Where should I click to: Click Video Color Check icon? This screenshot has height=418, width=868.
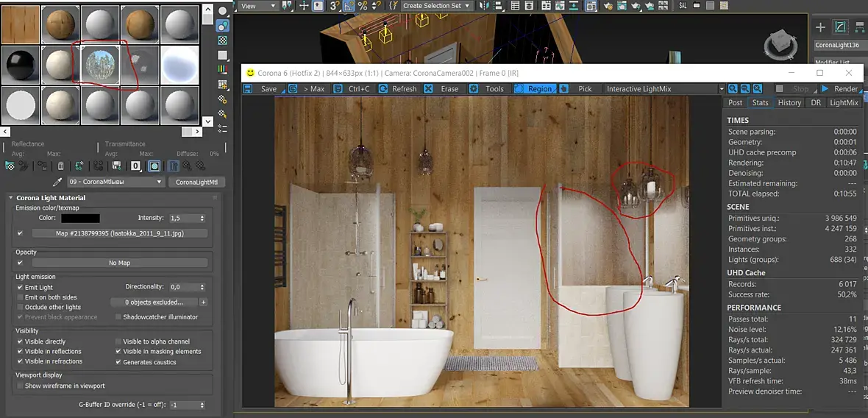click(223, 70)
